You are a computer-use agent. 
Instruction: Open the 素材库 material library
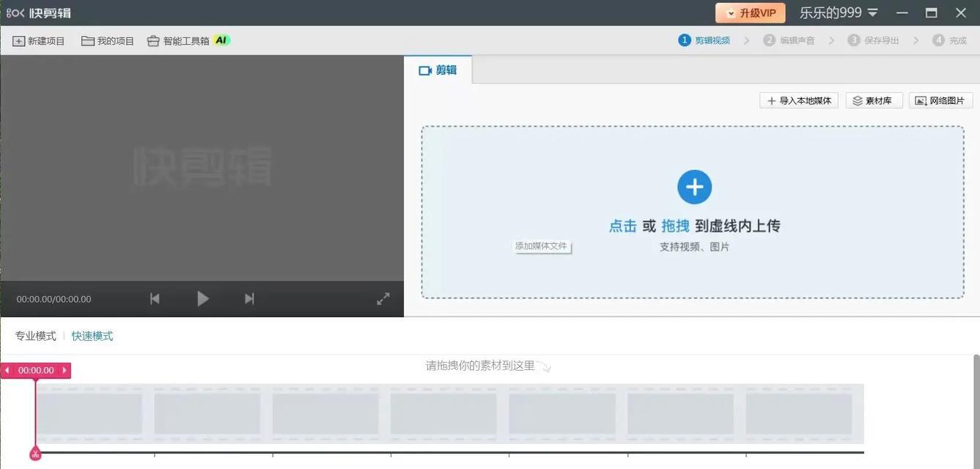tap(874, 100)
